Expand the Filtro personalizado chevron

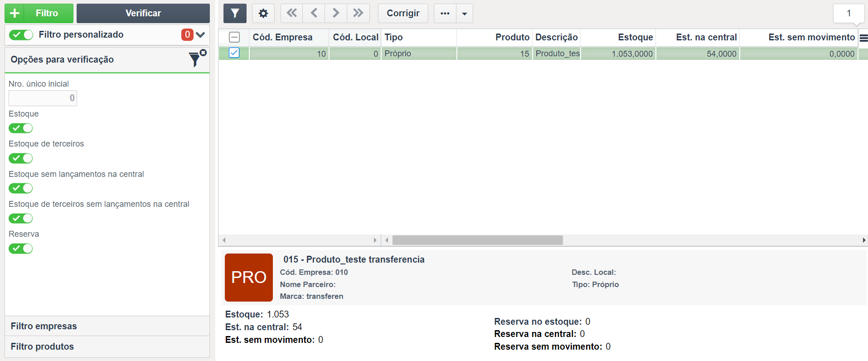pos(200,35)
